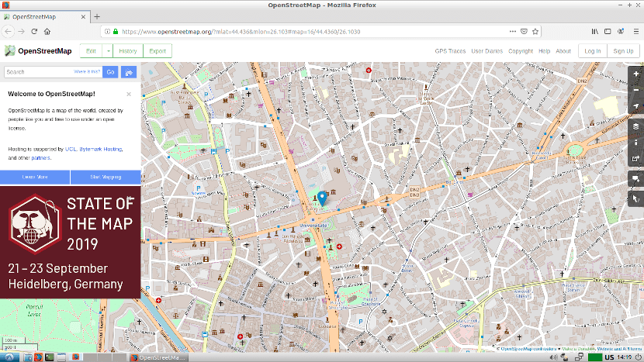The width and height of the screenshot is (644, 362).
Task: Open the Copyright page
Action: pyautogui.click(x=521, y=51)
